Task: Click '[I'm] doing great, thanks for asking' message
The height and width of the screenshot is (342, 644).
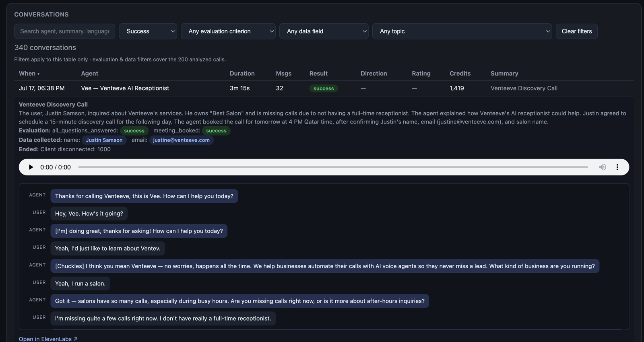Action: click(139, 231)
